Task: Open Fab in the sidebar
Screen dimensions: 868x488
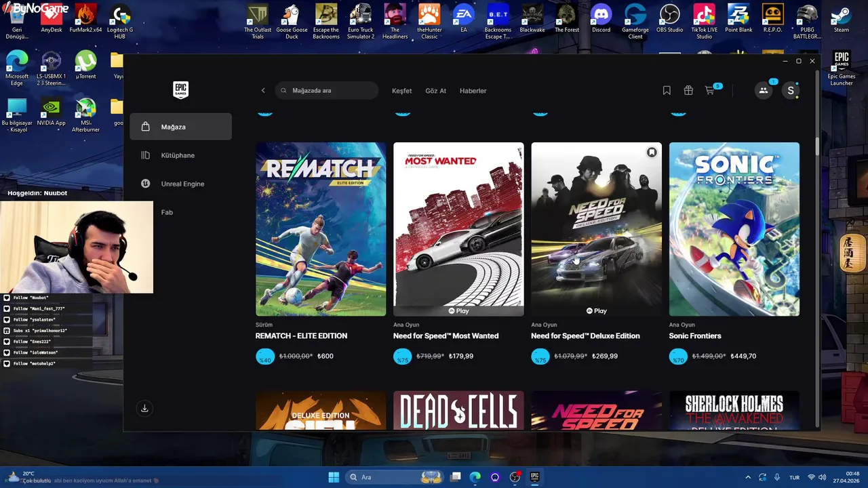Action: (x=167, y=212)
